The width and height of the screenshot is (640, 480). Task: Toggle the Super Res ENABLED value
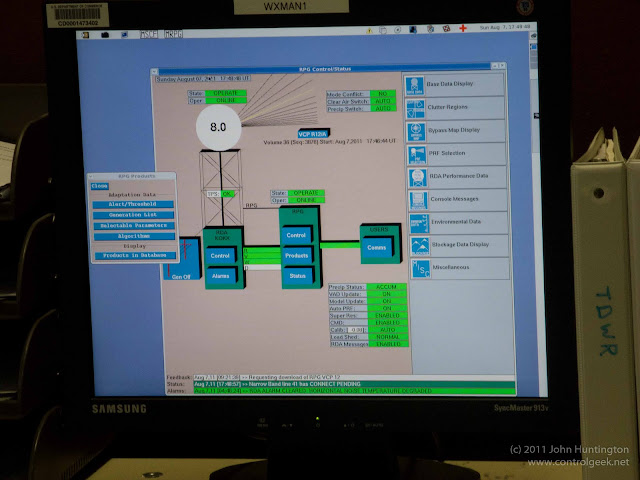(387, 316)
